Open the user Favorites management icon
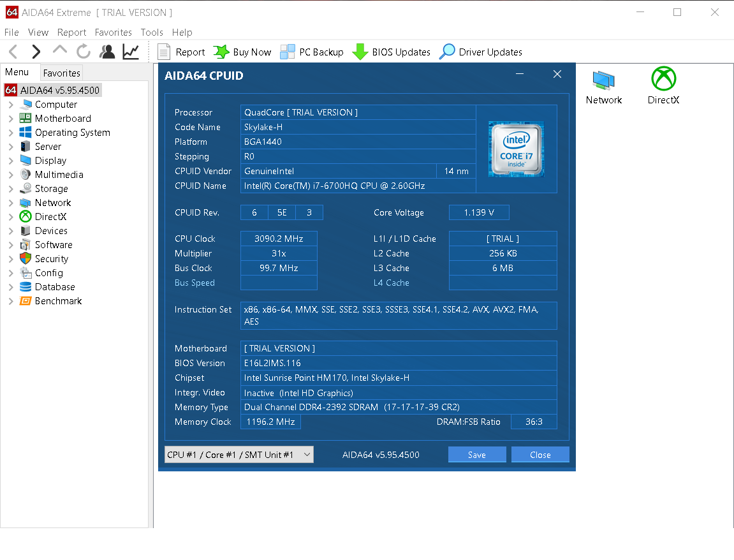734x560 pixels. [x=107, y=52]
